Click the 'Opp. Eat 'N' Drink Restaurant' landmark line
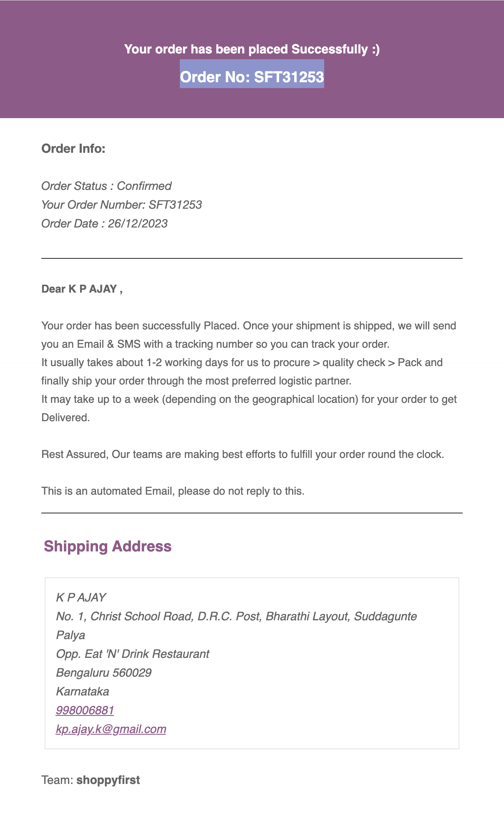Screen dimensions: 504x819 (x=133, y=654)
